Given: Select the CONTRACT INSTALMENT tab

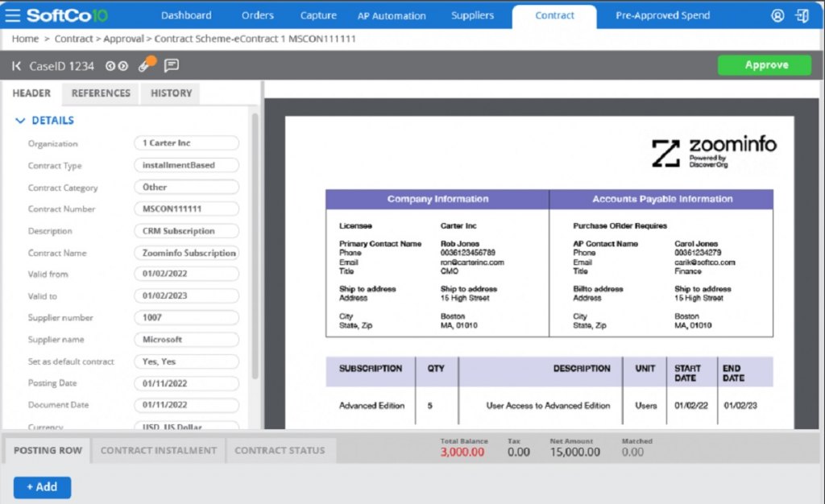Looking at the screenshot, I should (x=159, y=450).
